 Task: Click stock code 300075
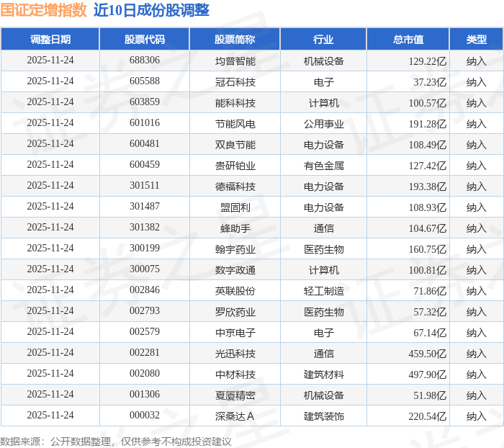[x=145, y=269]
